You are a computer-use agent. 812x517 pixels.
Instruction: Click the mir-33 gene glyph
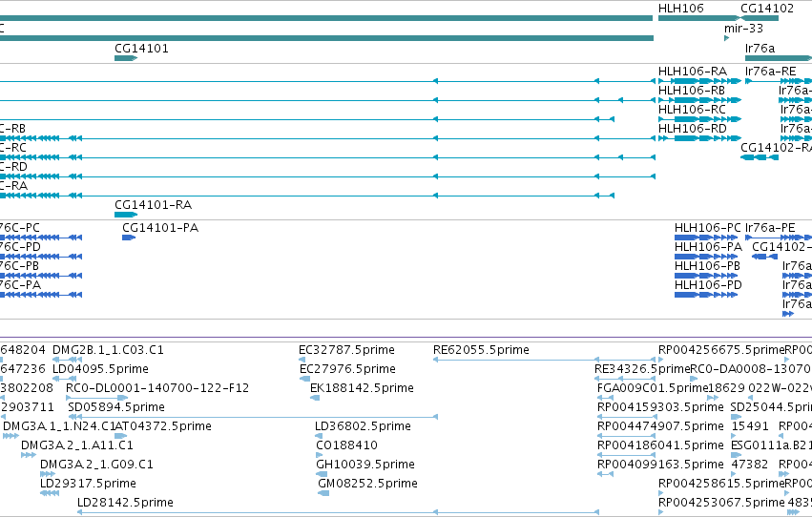(x=726, y=38)
